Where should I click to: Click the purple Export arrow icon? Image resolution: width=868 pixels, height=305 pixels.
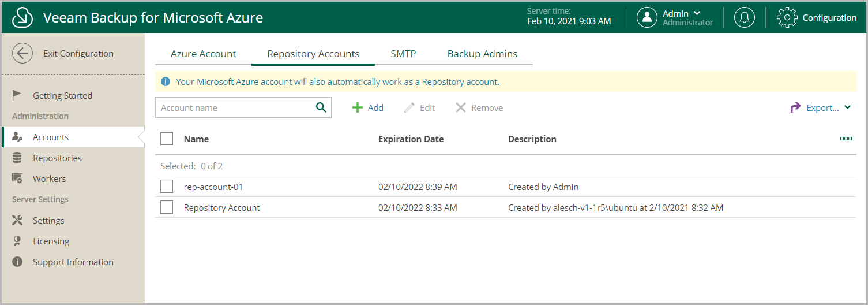795,107
